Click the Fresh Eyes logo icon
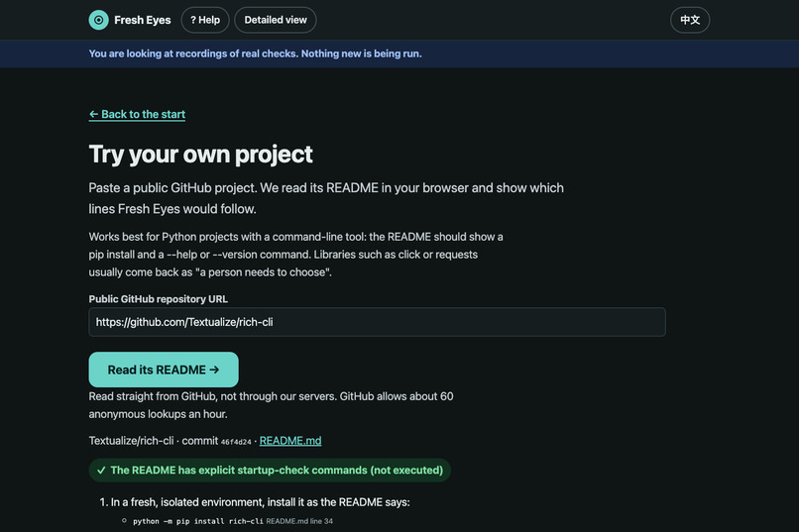799x532 pixels. [98, 20]
